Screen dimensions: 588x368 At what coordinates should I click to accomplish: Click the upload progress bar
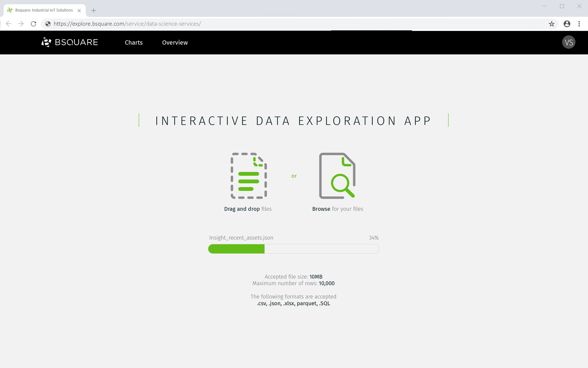(293, 249)
